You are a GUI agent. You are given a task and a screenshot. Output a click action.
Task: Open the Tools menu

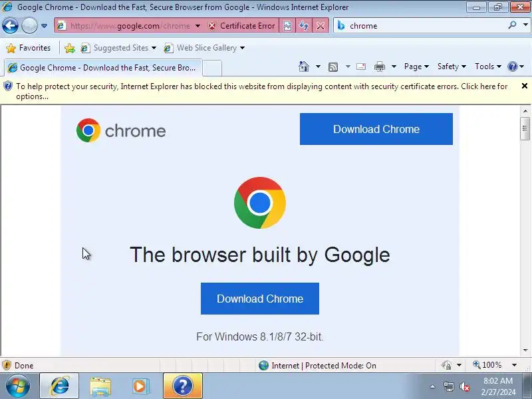(488, 66)
